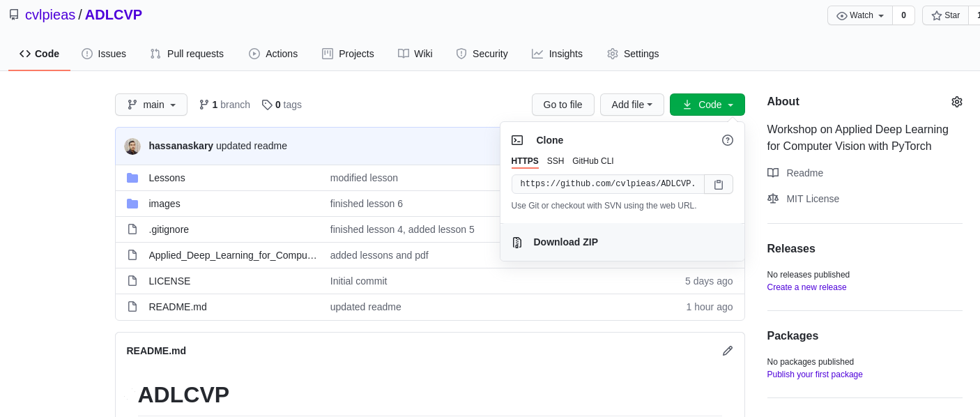Click the LICENSE file icon
This screenshot has width=980, height=417.
point(132,281)
